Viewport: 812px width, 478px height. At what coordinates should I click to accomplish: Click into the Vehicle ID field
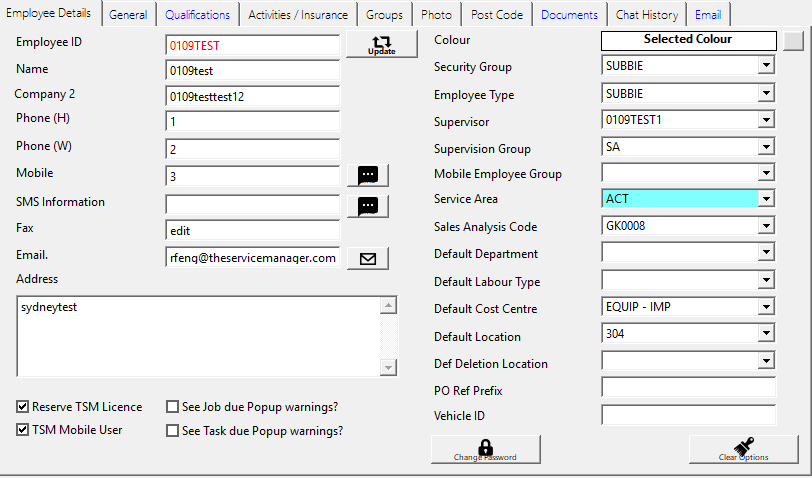point(688,415)
